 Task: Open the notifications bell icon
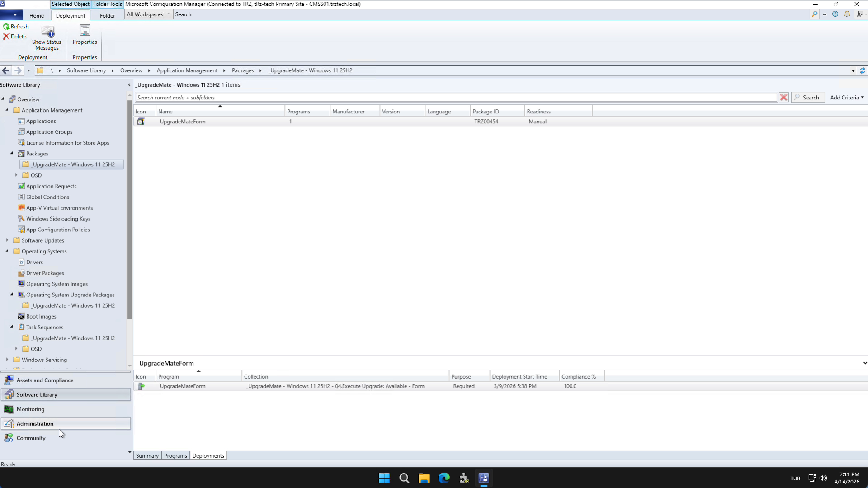pyautogui.click(x=847, y=14)
